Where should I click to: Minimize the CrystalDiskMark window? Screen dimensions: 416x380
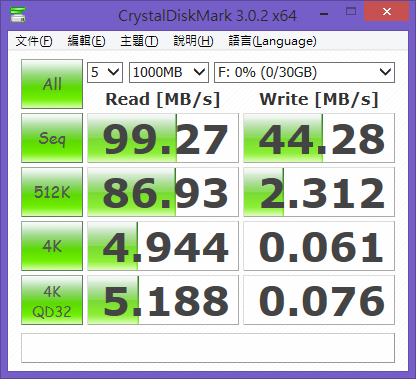[x=324, y=13]
